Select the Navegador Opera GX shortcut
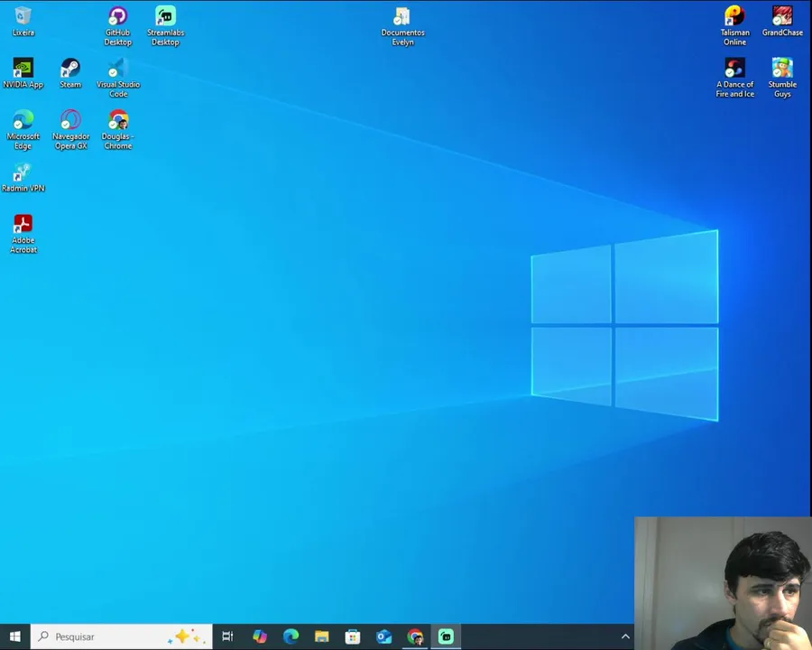Image resolution: width=812 pixels, height=650 pixels. tap(70, 130)
